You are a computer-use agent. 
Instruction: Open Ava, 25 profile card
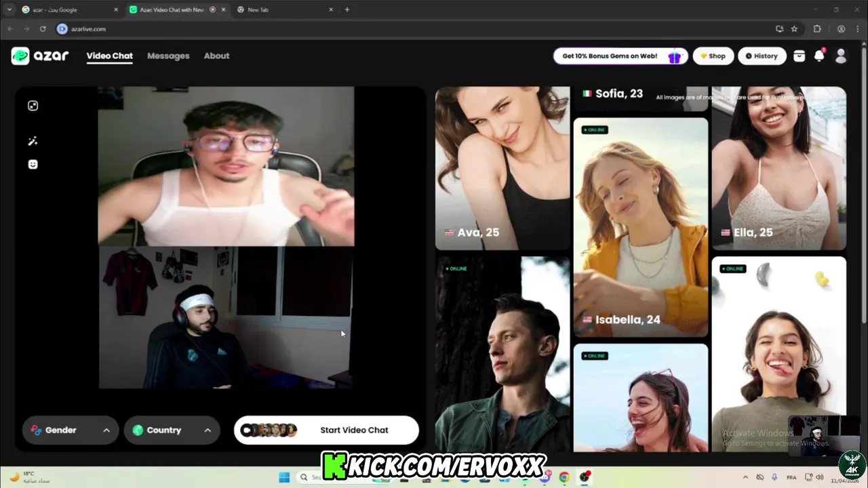coord(502,168)
